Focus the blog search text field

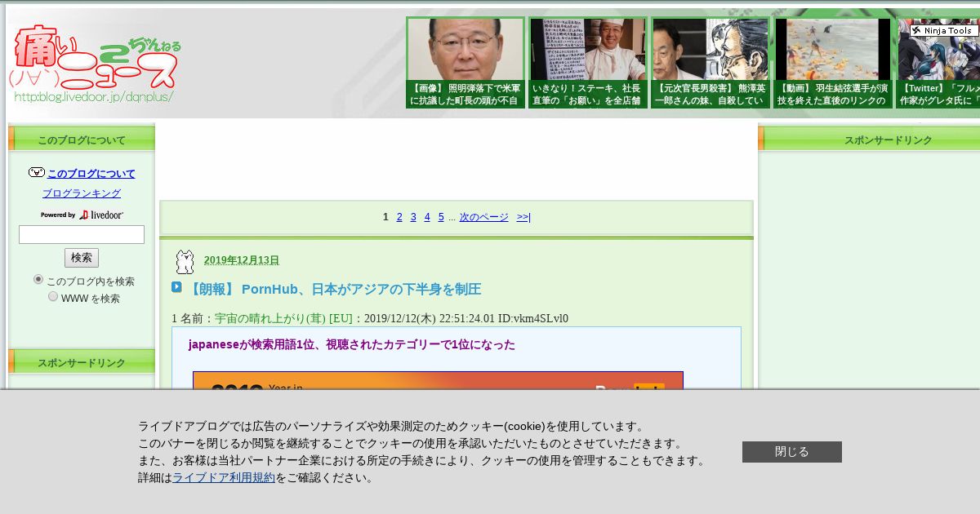(x=82, y=235)
